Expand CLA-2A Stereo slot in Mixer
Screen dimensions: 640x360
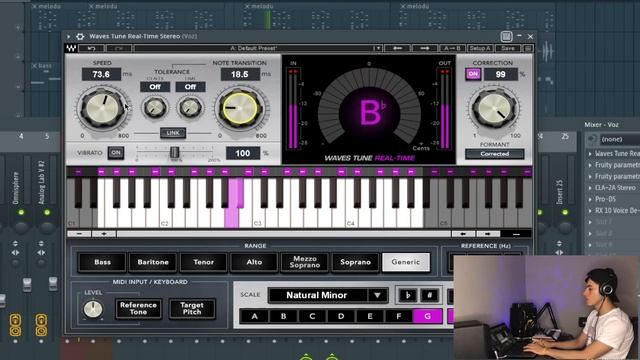pyautogui.click(x=590, y=188)
